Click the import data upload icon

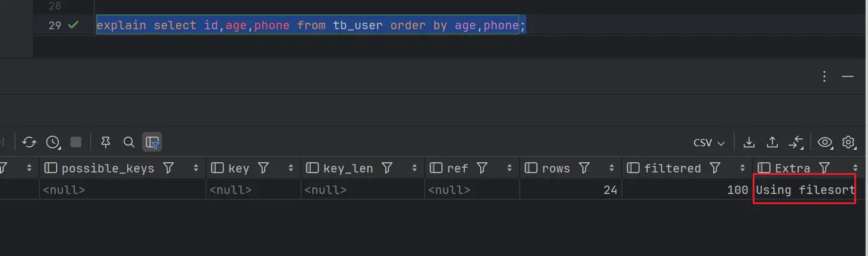[x=772, y=142]
